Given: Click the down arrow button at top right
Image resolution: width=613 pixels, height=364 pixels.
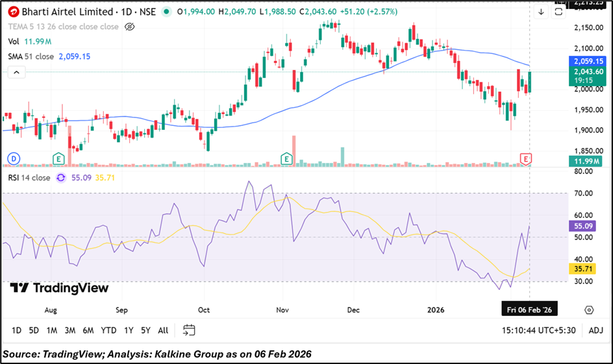Looking at the screenshot, I should click(x=541, y=12).
